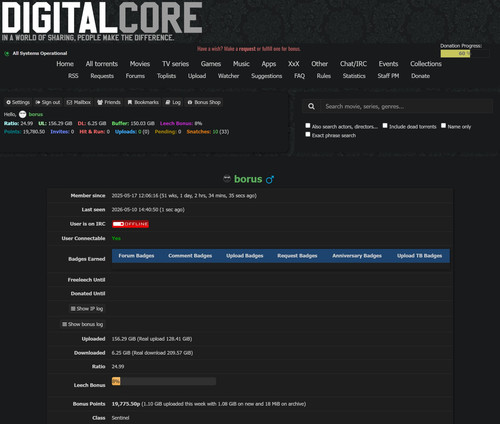Click the request link in the red banner
This screenshot has height=424, width=500.
pos(247,49)
